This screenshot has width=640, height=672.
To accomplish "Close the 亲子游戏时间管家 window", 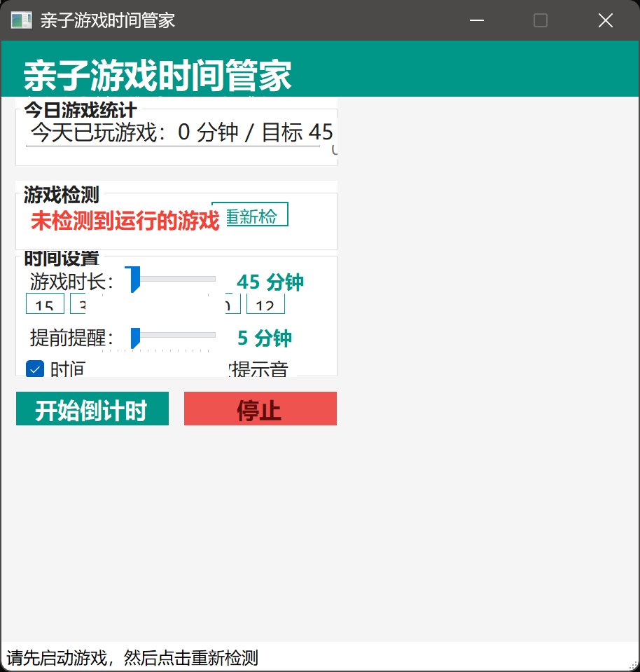I will click(605, 21).
